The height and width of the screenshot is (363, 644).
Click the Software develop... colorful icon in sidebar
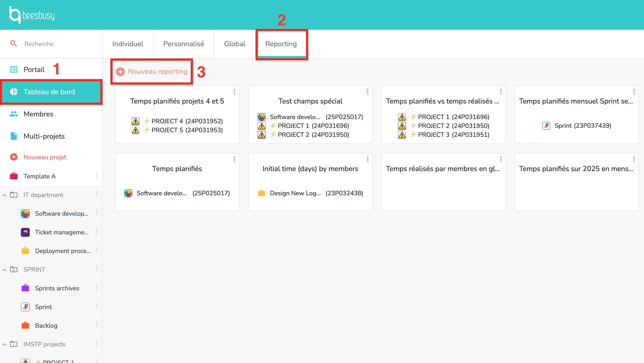click(25, 213)
